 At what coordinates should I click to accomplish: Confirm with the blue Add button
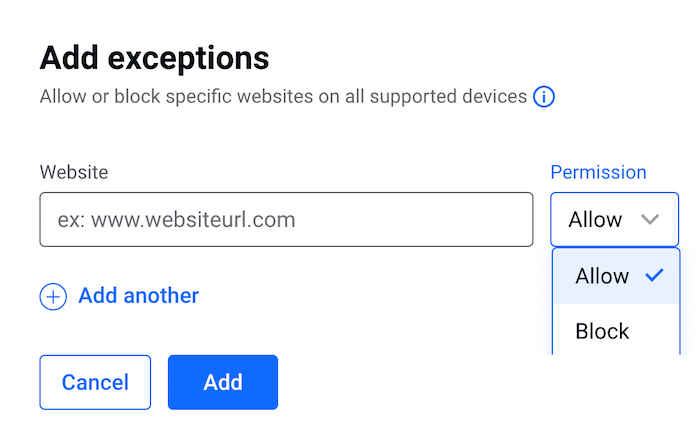223,382
